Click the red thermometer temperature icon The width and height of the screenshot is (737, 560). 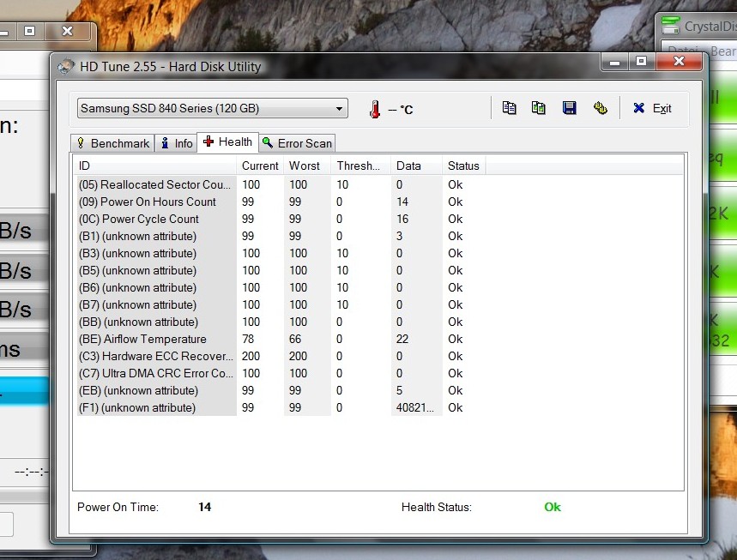tap(375, 110)
